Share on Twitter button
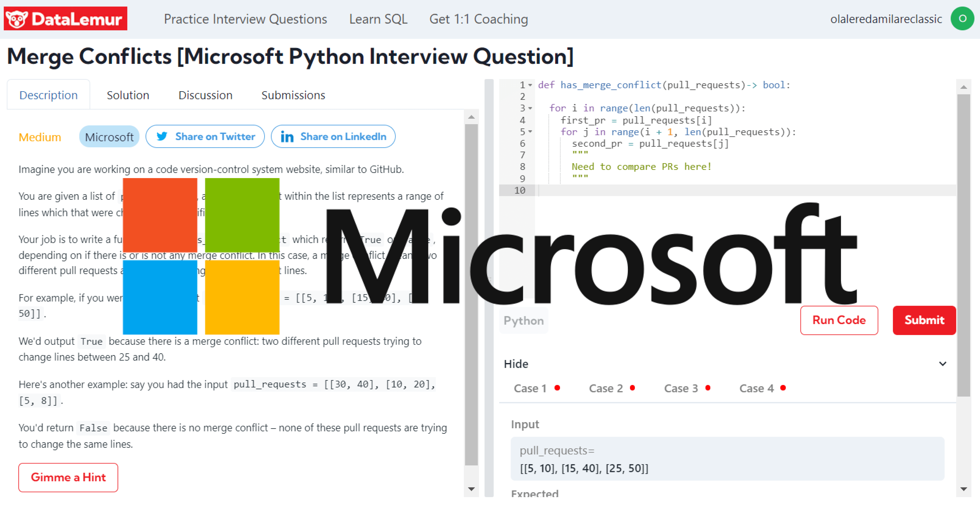The height and width of the screenshot is (513, 980). 205,136
